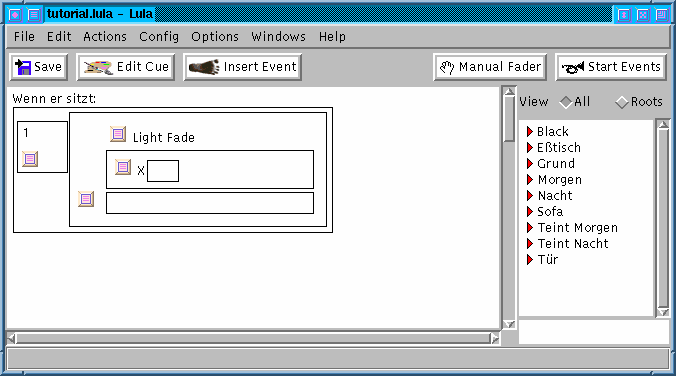Click the Start Events button label
This screenshot has height=376, width=676.
[624, 67]
